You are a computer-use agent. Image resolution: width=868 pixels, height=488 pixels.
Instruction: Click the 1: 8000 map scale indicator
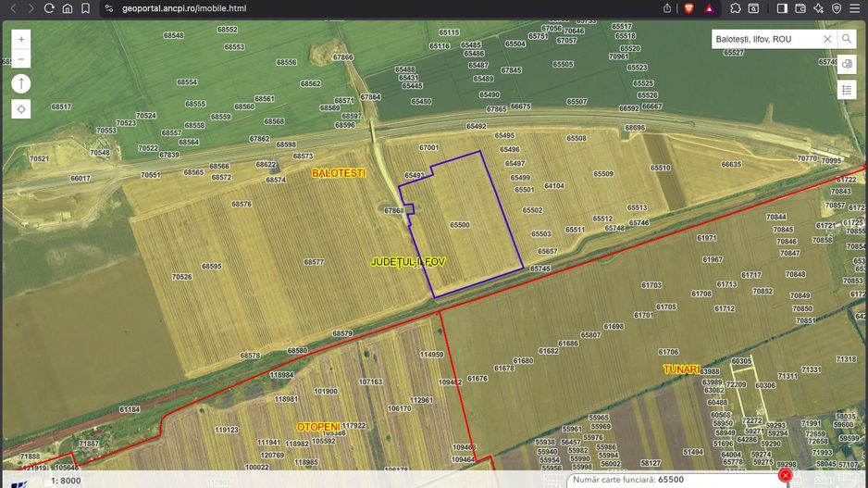click(x=66, y=481)
